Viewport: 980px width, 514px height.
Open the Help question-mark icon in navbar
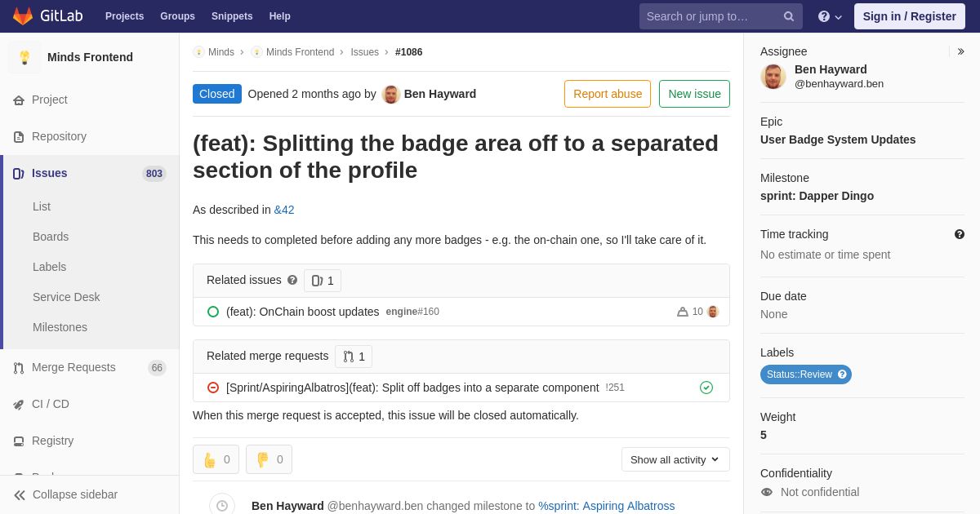pyautogui.click(x=824, y=16)
